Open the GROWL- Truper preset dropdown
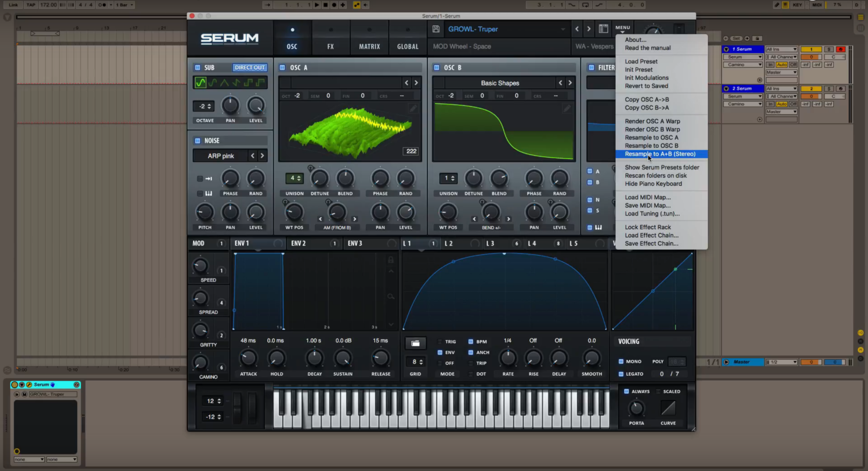 (x=507, y=29)
